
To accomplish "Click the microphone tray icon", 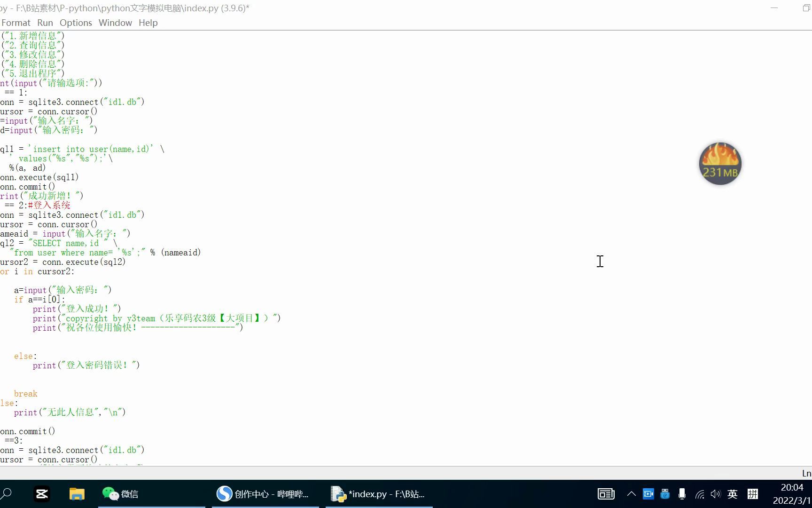I will [682, 494].
